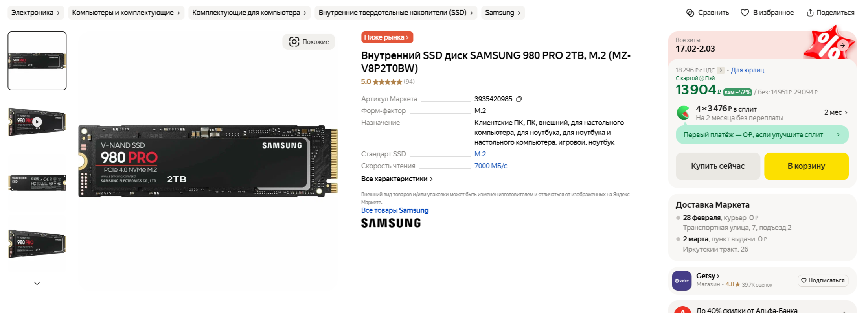Open the Все товары Samsung link
This screenshot has height=313, width=868.
point(395,210)
